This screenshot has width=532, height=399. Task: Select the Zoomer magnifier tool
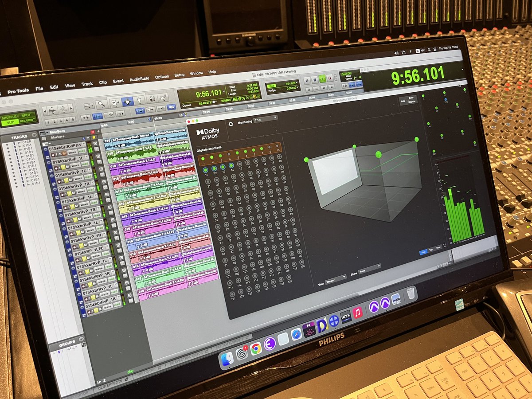pos(102,104)
